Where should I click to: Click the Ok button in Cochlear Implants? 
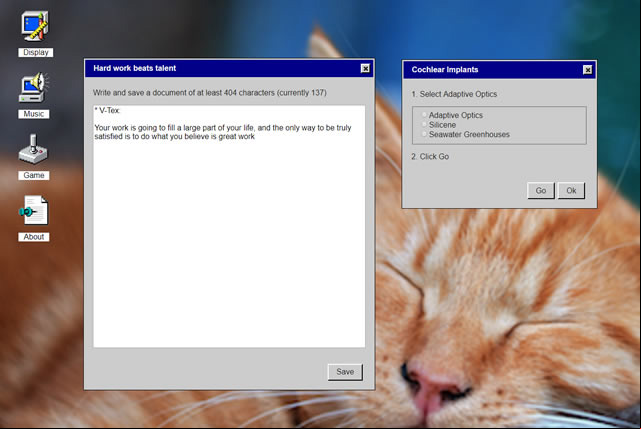[x=571, y=191]
